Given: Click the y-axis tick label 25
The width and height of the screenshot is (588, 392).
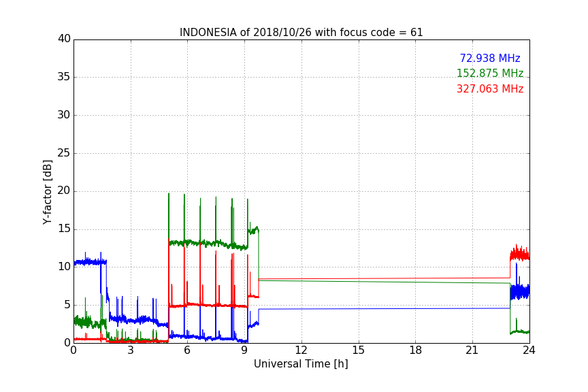Looking at the screenshot, I should (64, 153).
